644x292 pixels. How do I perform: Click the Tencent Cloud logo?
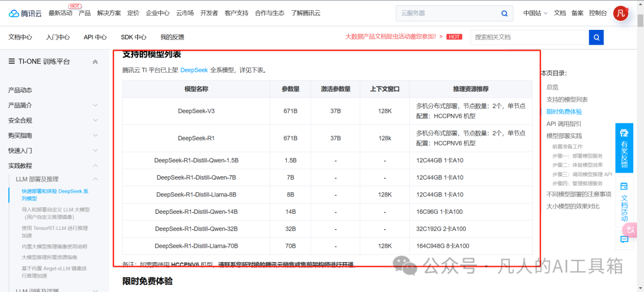click(26, 13)
